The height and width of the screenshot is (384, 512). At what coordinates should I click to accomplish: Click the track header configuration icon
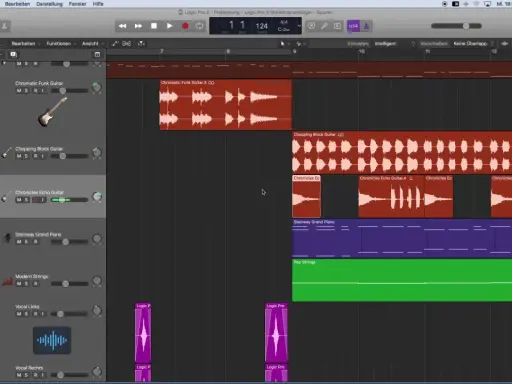coord(97,54)
